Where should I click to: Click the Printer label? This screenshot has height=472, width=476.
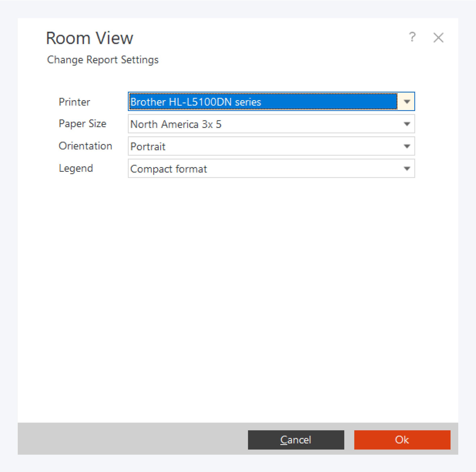point(74,102)
